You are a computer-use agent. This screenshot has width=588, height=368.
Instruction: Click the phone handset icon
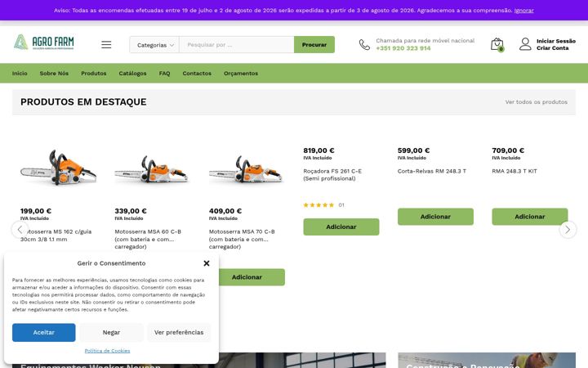pos(364,45)
